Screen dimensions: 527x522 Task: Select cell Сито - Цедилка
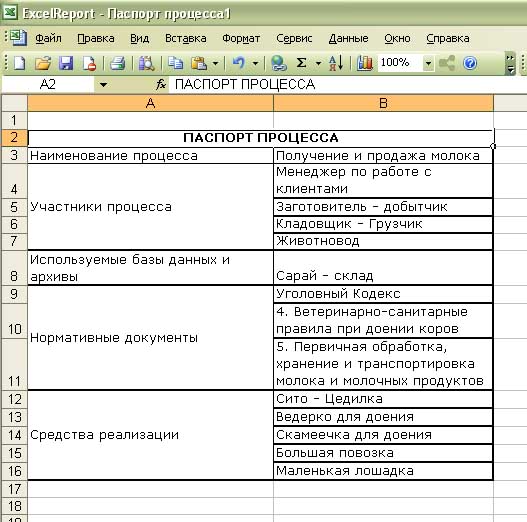coord(383,399)
